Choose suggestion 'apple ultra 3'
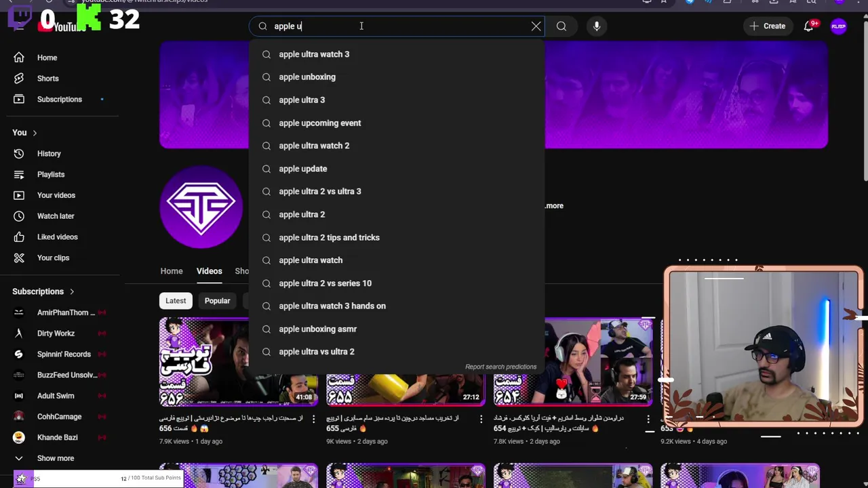 coord(397,100)
